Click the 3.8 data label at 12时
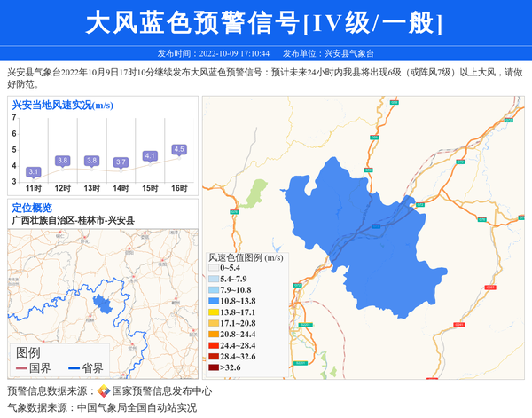Screen dimensions: 532x418 (x=62, y=161)
